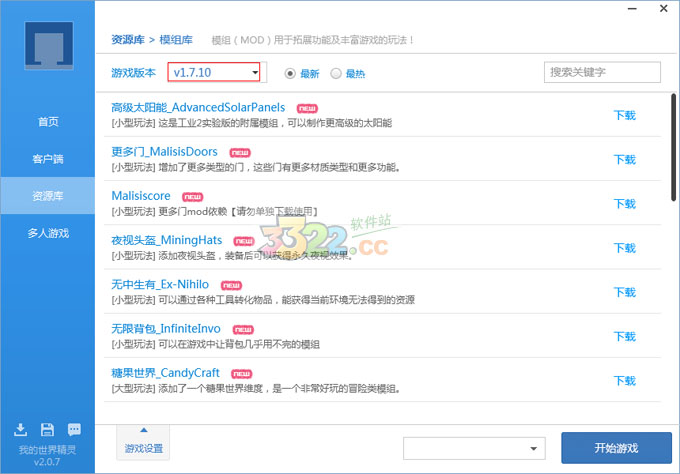
Task: Click the mod list vertical scrollbar
Action: tap(673, 147)
